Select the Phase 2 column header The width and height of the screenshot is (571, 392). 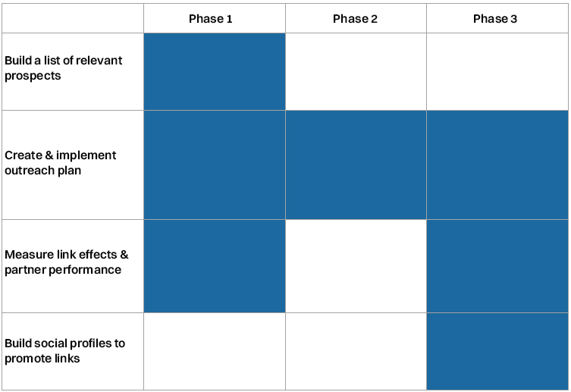pyautogui.click(x=356, y=18)
